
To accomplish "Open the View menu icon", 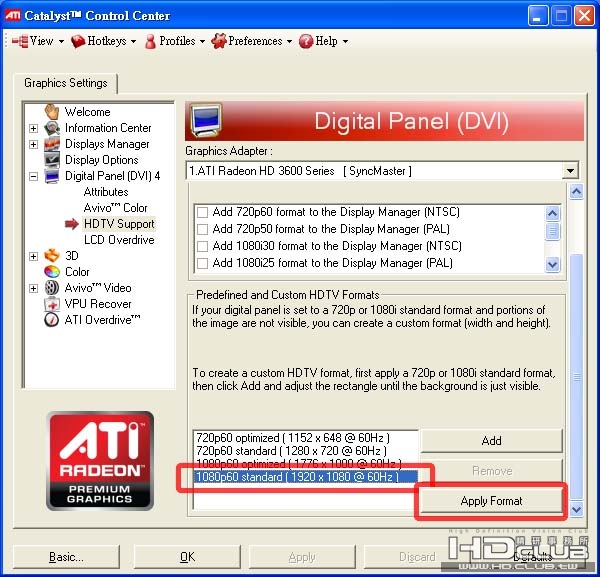I will click(x=20, y=41).
